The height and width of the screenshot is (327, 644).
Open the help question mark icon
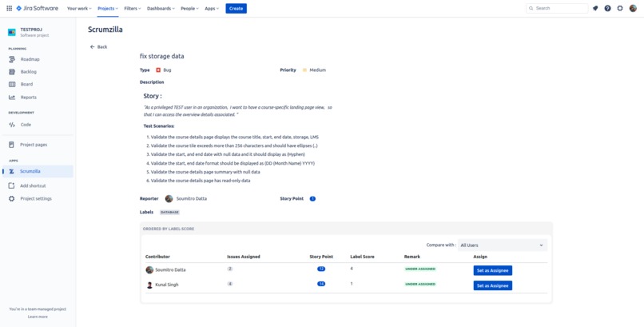point(607,8)
